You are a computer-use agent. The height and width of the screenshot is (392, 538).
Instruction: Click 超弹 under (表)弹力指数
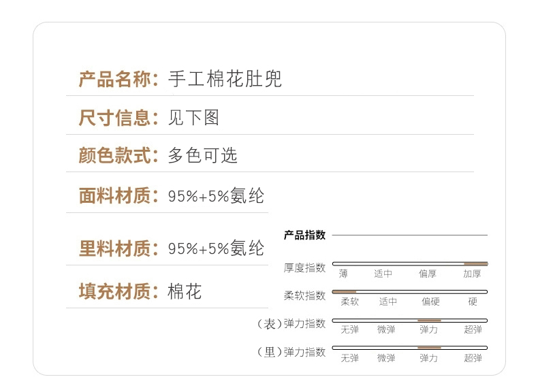pos(473,329)
